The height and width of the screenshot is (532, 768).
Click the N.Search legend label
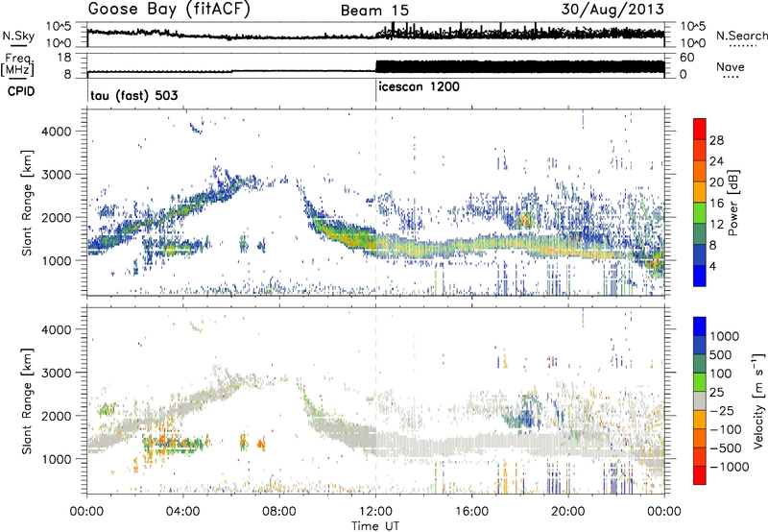click(x=742, y=36)
